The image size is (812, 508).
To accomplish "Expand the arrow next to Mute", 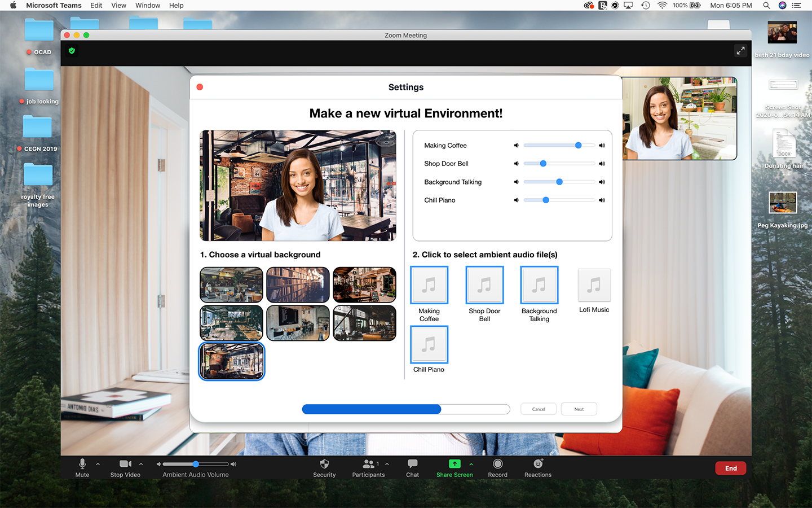I will point(98,464).
